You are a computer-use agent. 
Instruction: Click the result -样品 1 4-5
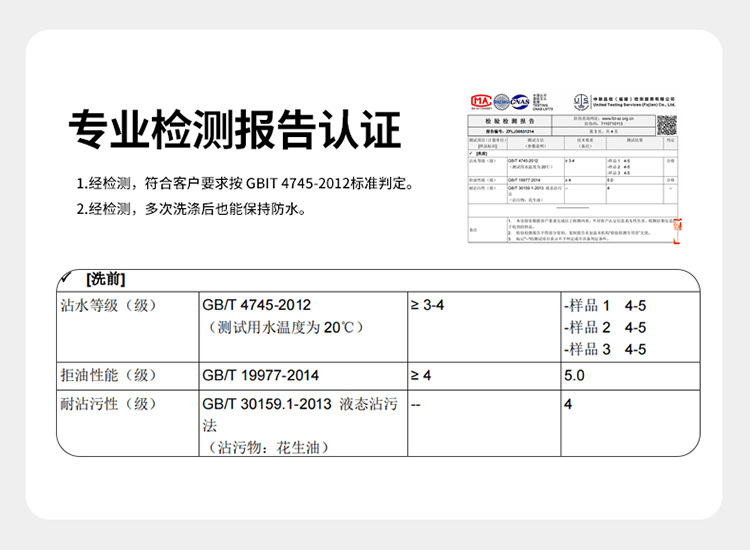[606, 305]
